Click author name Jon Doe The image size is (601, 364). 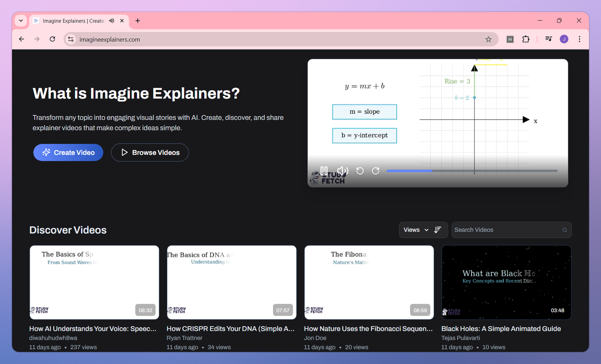coord(315,338)
